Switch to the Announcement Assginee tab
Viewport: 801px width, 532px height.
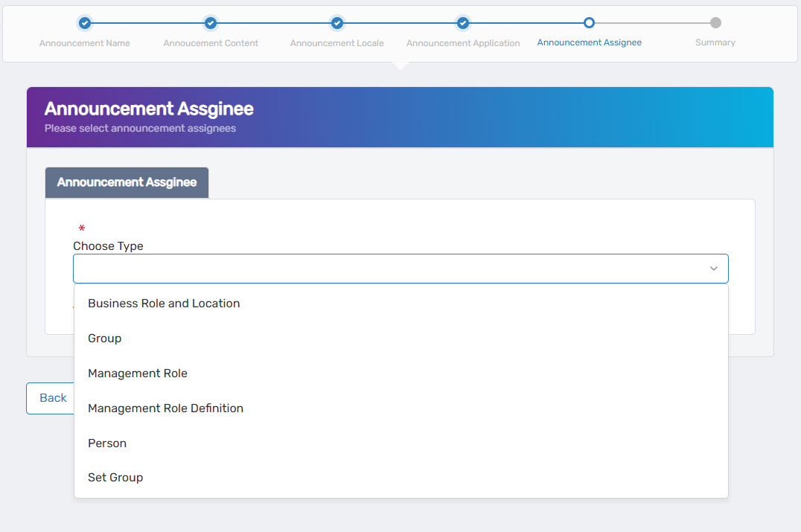[x=127, y=182]
